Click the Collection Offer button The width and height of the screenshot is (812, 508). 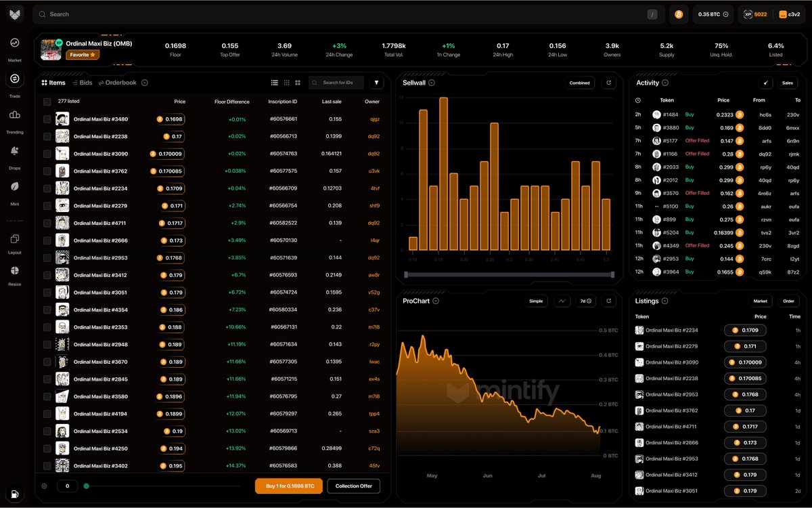pyautogui.click(x=354, y=486)
